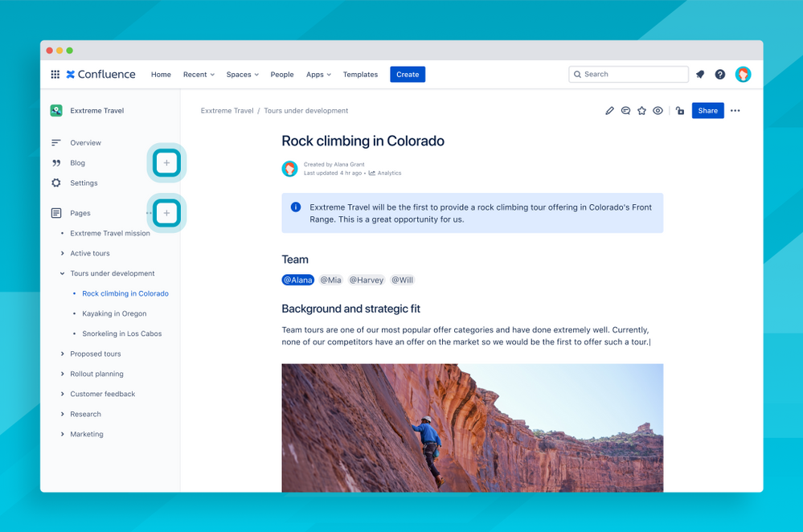Click the blue Create button
Image resolution: width=803 pixels, height=532 pixels.
pyautogui.click(x=408, y=74)
